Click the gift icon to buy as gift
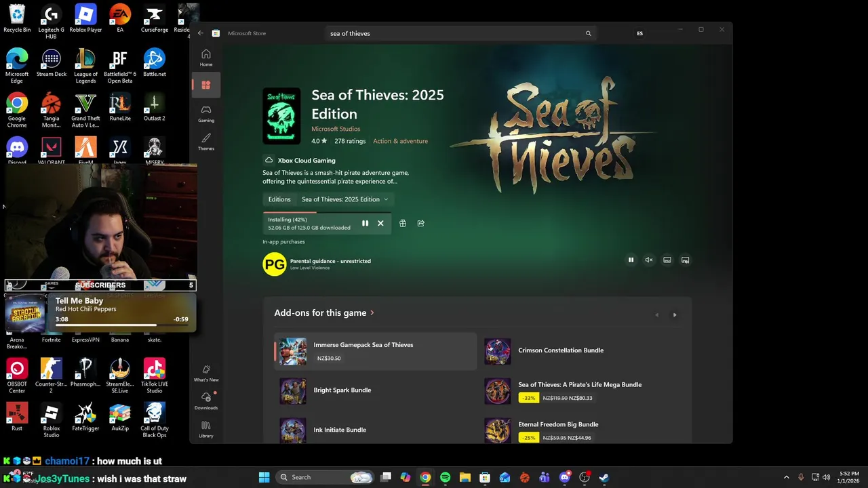The image size is (868, 488). click(403, 223)
